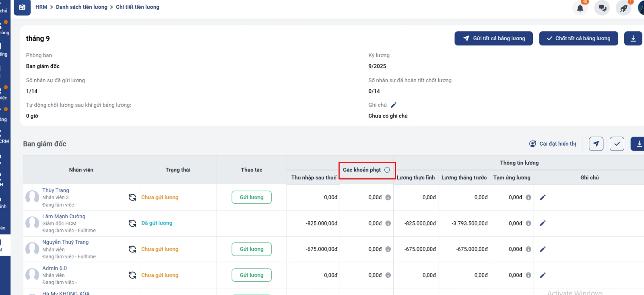
Task: Click Gửi lương button for Thùy Trang
Action: click(x=252, y=197)
